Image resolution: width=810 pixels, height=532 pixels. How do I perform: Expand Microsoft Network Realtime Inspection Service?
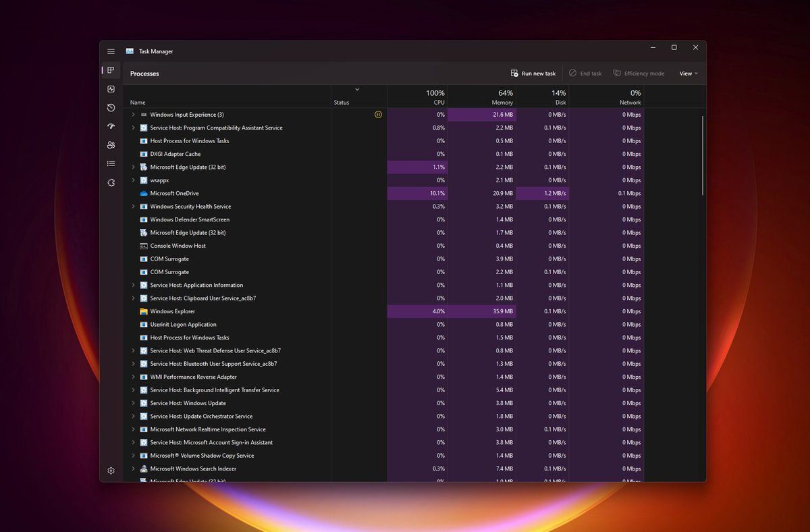coord(133,429)
